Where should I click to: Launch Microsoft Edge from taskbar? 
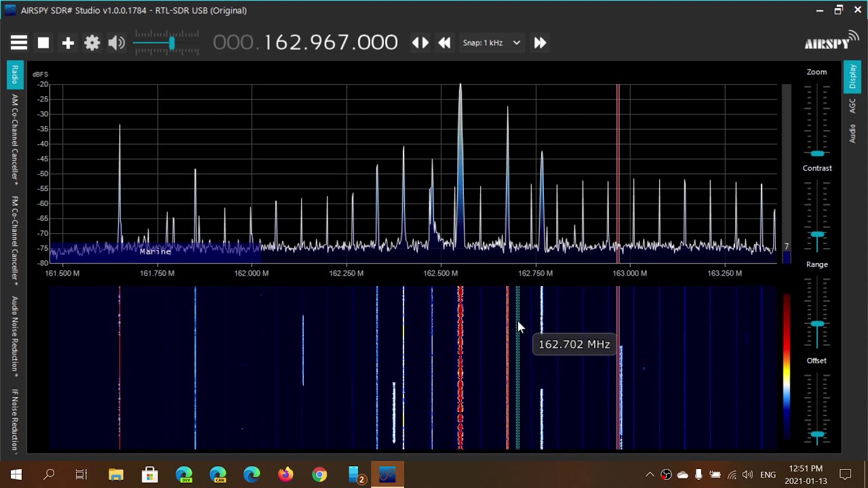252,474
